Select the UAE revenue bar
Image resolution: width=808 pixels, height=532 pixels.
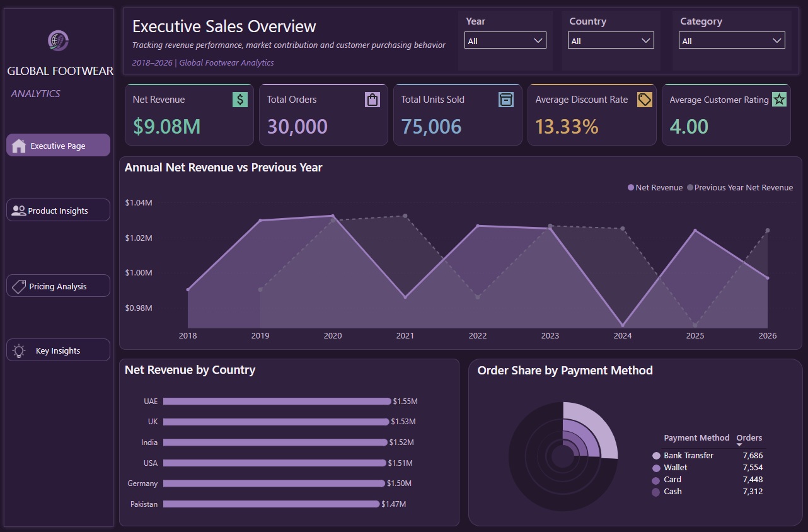277,401
